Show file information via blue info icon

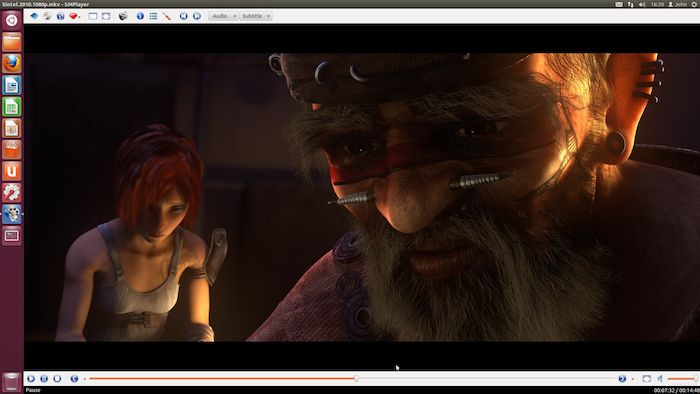pos(140,16)
